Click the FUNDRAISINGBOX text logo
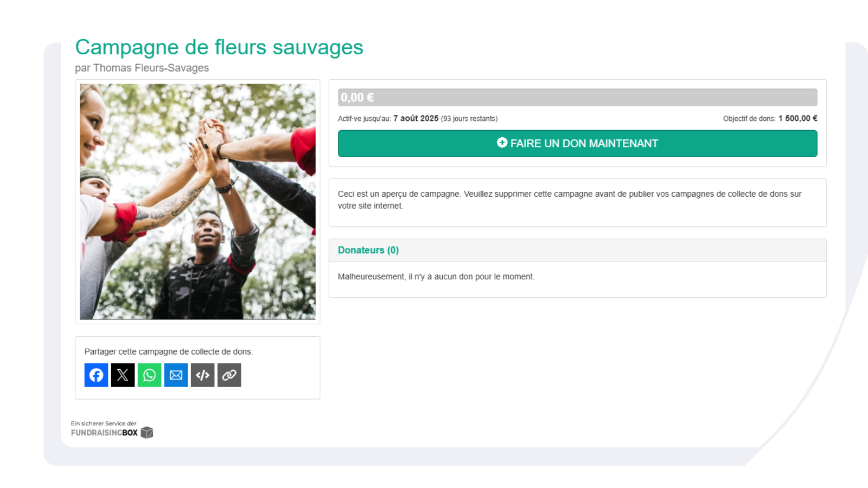 [104, 433]
